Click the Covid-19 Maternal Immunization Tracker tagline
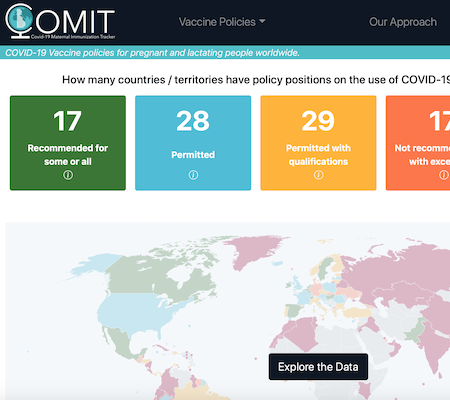This screenshot has height=400, width=450. (73, 37)
